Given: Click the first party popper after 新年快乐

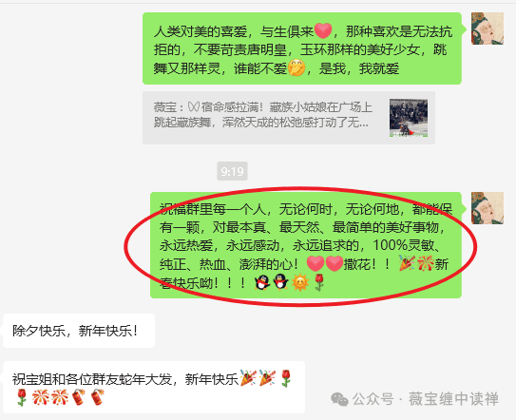Looking at the screenshot, I should (x=248, y=378).
